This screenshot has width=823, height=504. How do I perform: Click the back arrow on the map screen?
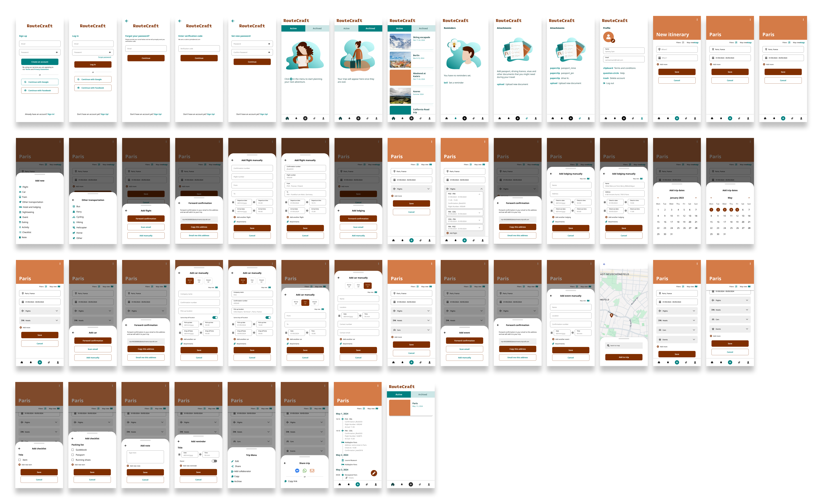coord(604,264)
